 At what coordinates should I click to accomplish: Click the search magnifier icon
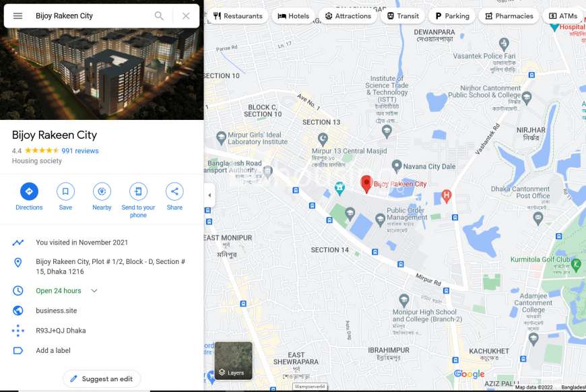159,16
